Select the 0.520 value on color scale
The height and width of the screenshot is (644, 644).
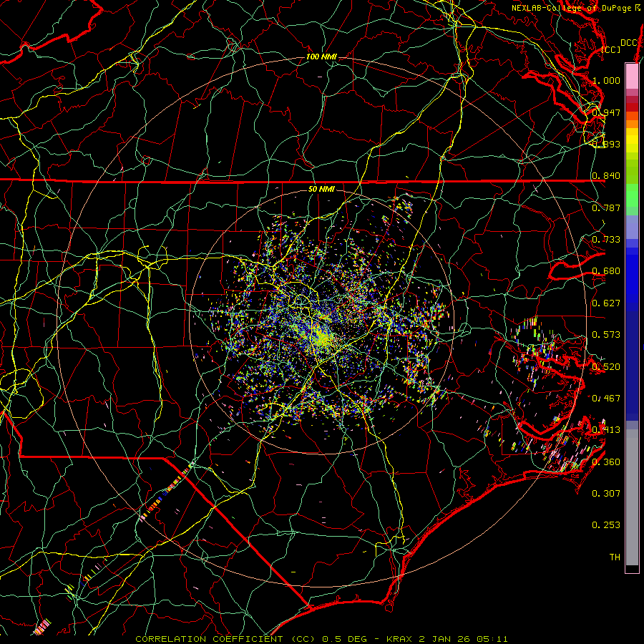[606, 366]
